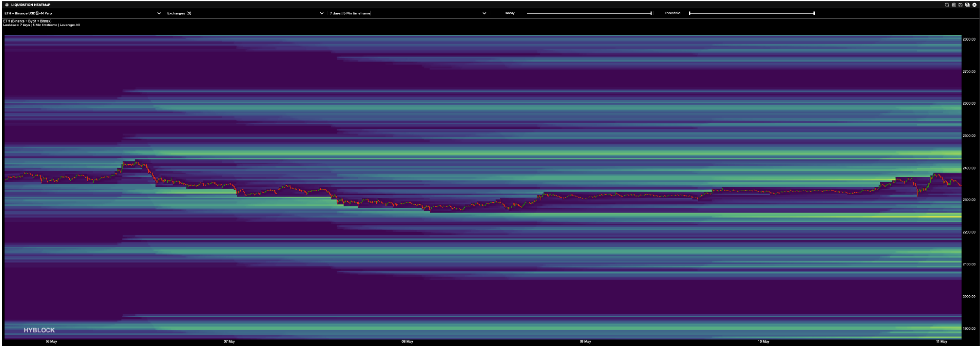Open settings gear beside Liquidation Heatmap title
The image size is (980, 346).
[x=7, y=5]
